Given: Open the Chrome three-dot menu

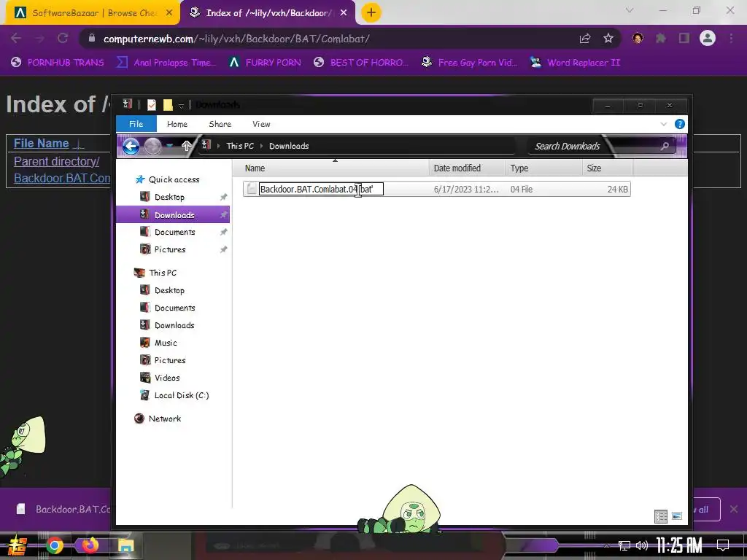Looking at the screenshot, I should [731, 38].
